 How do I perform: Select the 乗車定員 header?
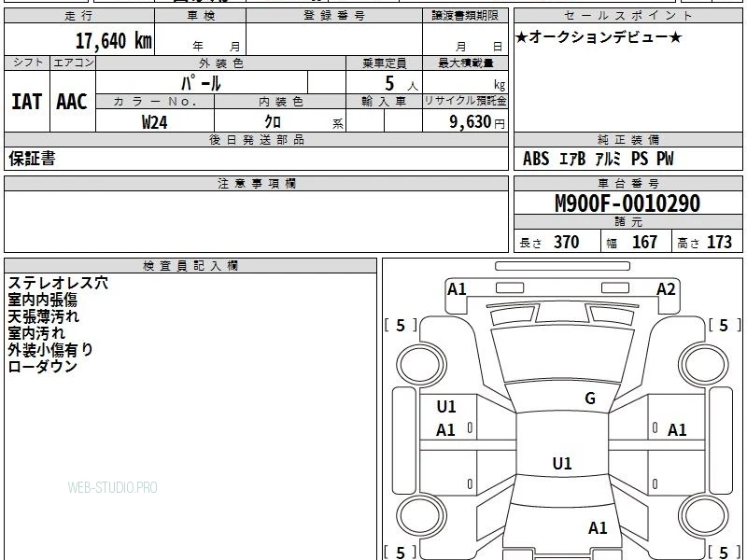[x=384, y=63]
